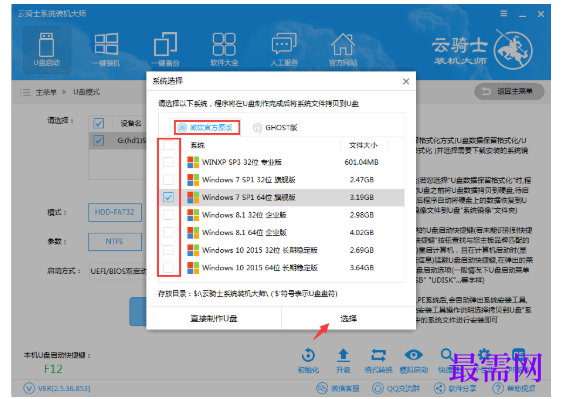Viewport: 561px width, 399px height.
Task: Open the 官方网站 home icon
Action: pyautogui.click(x=343, y=50)
